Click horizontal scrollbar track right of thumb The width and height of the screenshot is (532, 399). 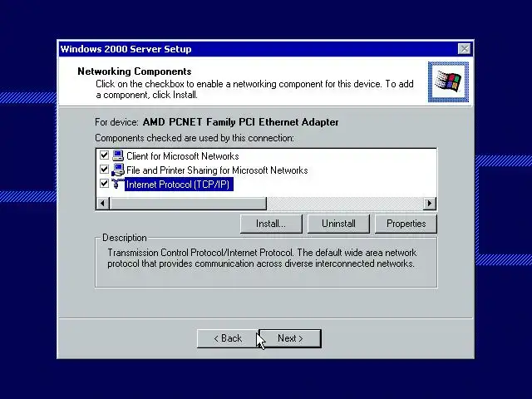pos(345,203)
